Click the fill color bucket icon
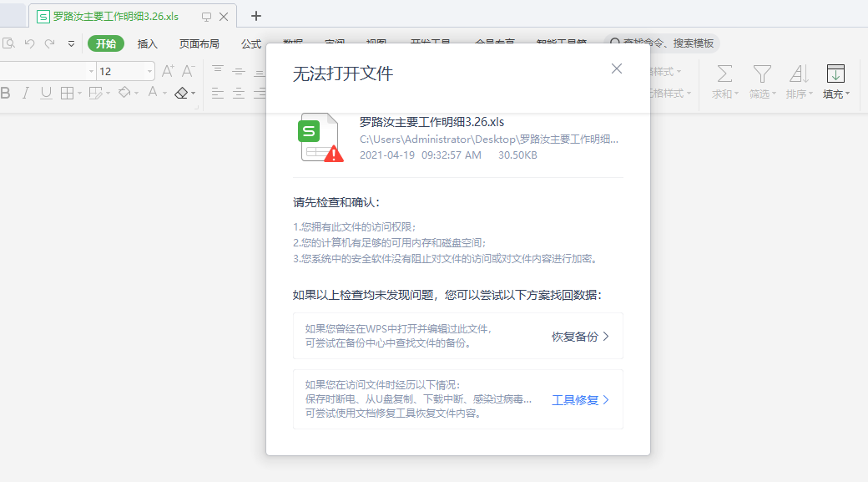The height and width of the screenshot is (482, 868). (124, 93)
